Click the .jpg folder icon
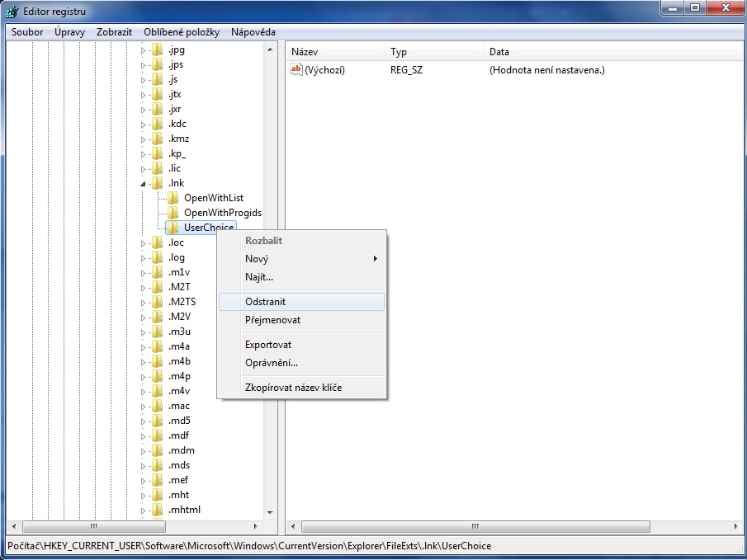 tap(157, 50)
